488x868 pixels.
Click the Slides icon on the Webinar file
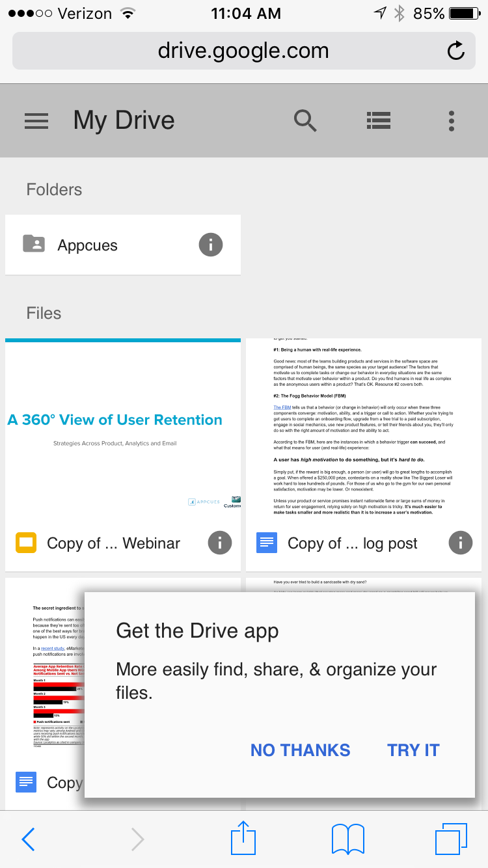pos(26,543)
